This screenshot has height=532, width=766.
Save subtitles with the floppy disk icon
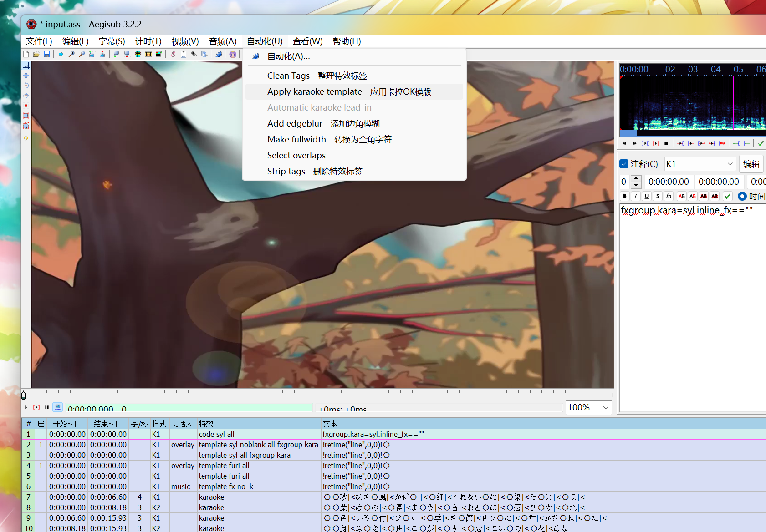coord(47,54)
